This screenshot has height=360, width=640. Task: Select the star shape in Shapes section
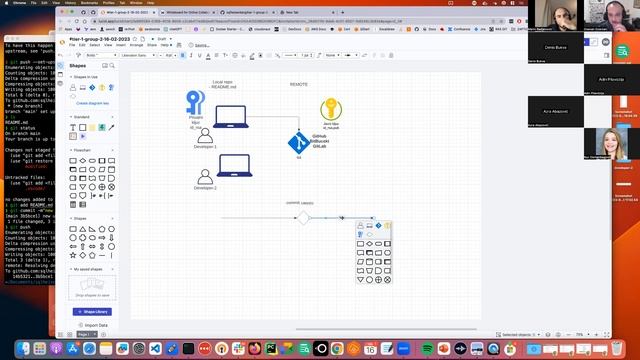[x=73, y=255]
